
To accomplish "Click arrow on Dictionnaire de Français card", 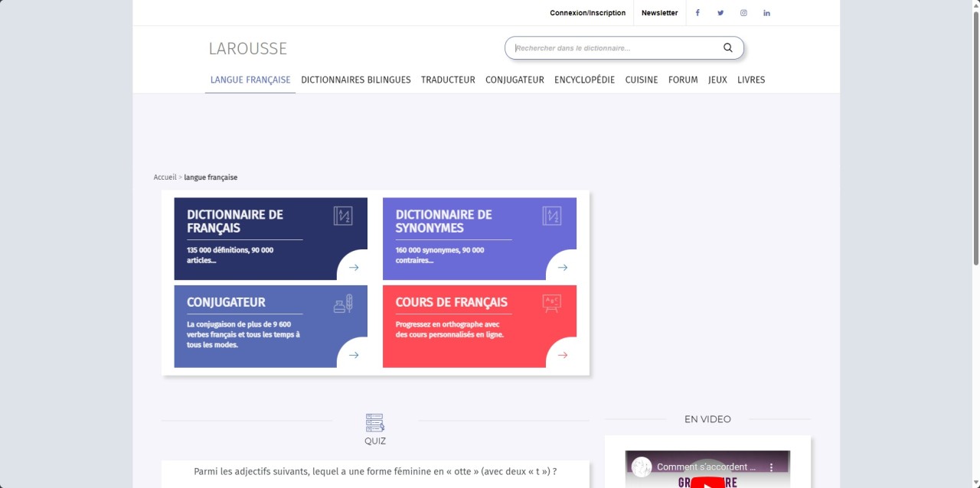I will [354, 268].
